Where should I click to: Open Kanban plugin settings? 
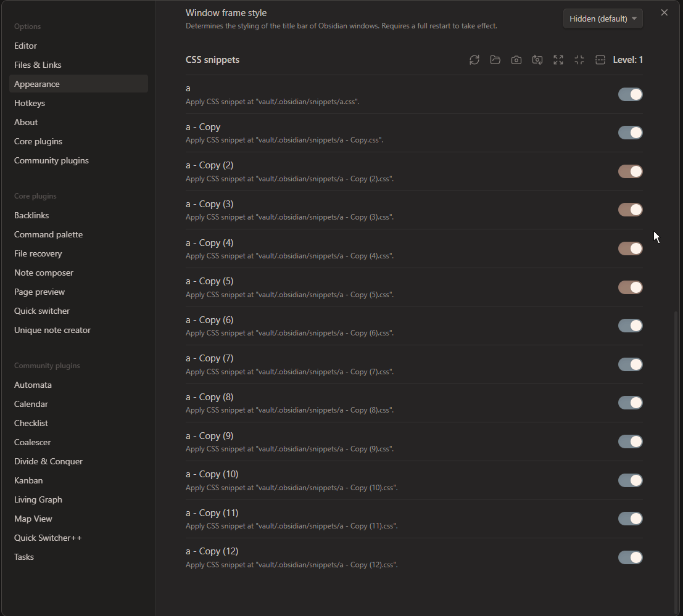click(78, 480)
